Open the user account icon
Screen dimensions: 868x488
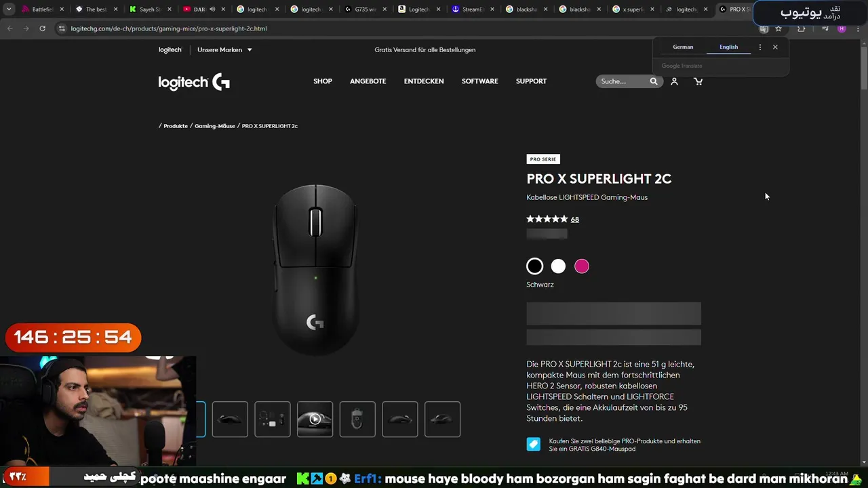tap(674, 81)
